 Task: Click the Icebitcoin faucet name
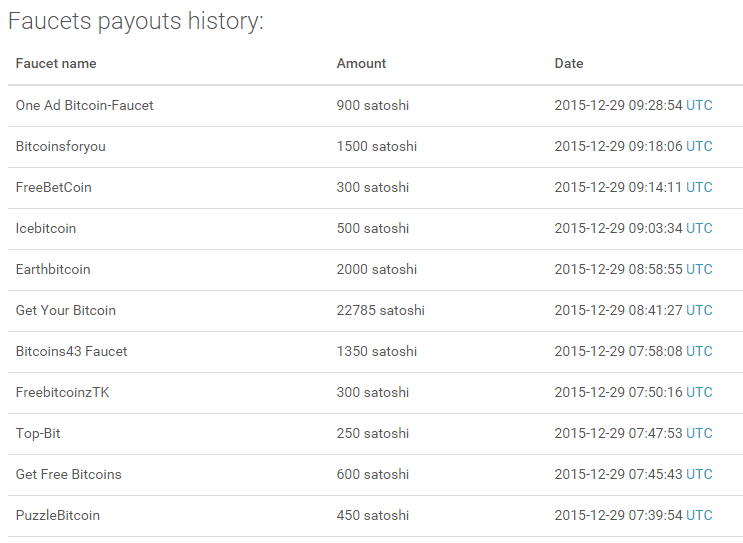[x=46, y=228]
